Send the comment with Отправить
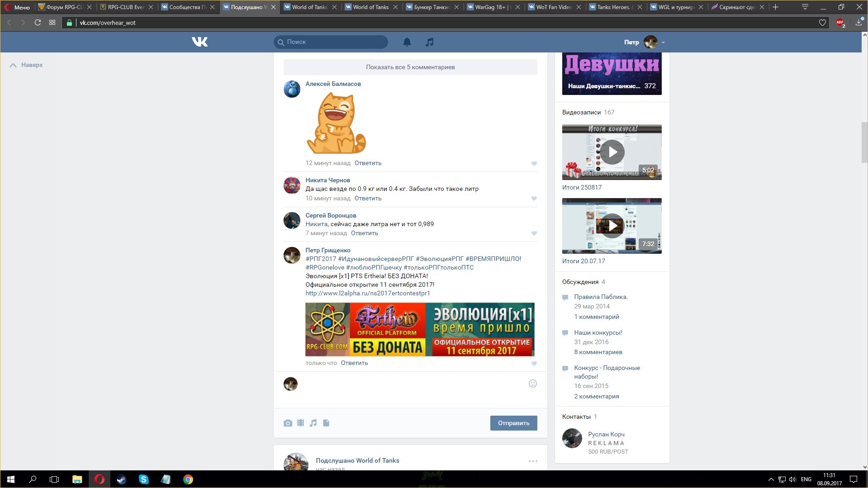 coord(513,423)
